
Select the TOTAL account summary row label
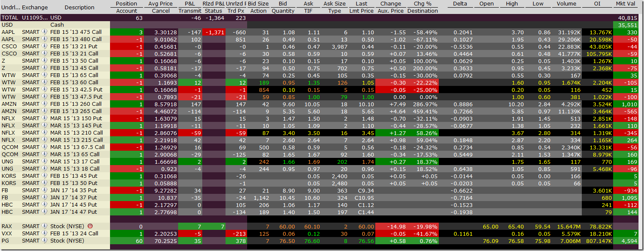(10, 18)
